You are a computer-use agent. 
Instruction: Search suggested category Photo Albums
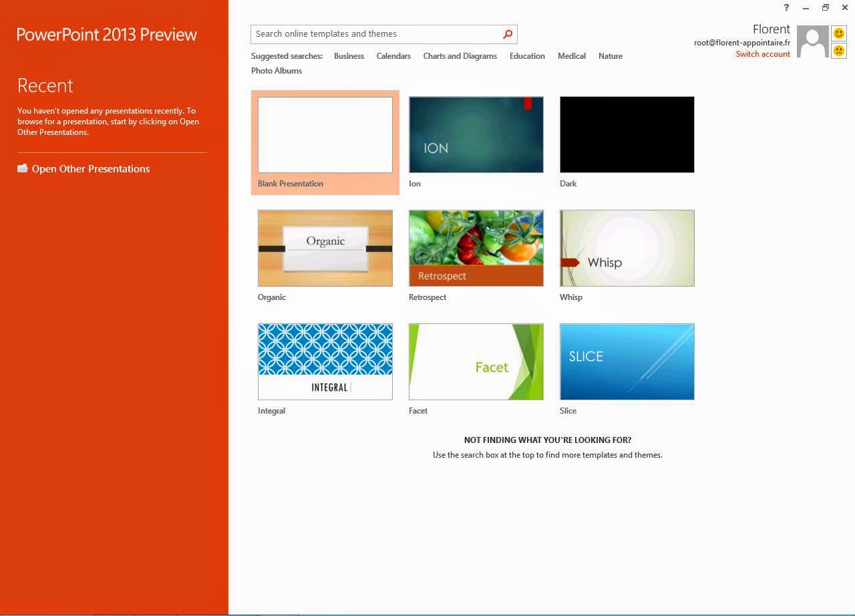click(x=277, y=71)
